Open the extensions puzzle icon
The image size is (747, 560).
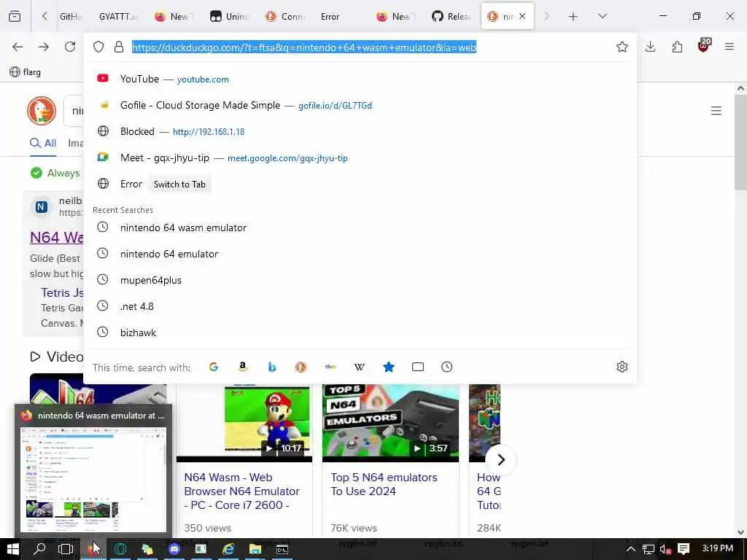677,47
